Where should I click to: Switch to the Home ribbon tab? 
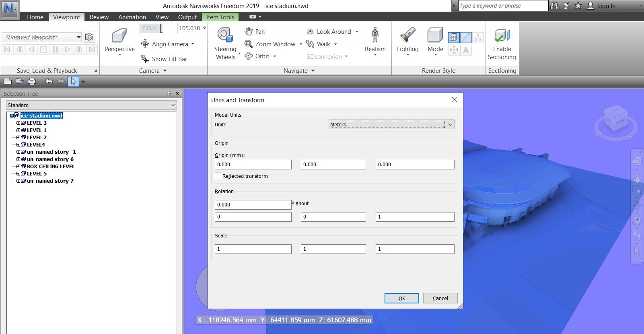(x=35, y=17)
